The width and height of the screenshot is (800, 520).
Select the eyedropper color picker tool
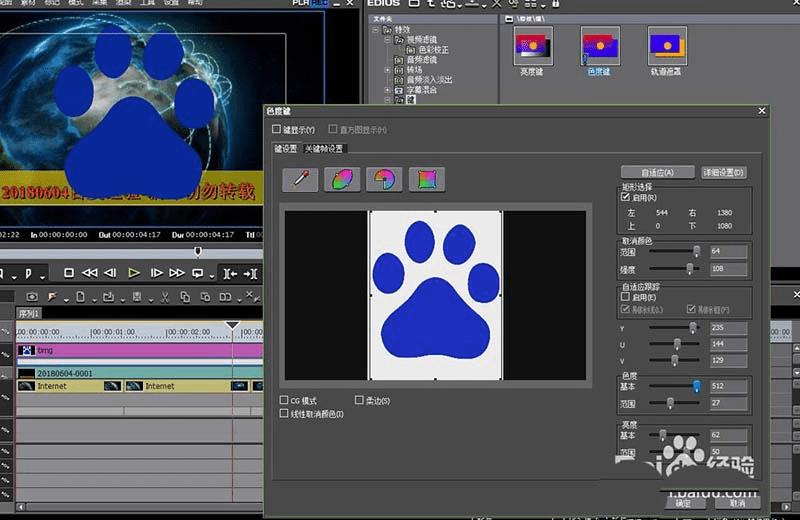tap(299, 179)
